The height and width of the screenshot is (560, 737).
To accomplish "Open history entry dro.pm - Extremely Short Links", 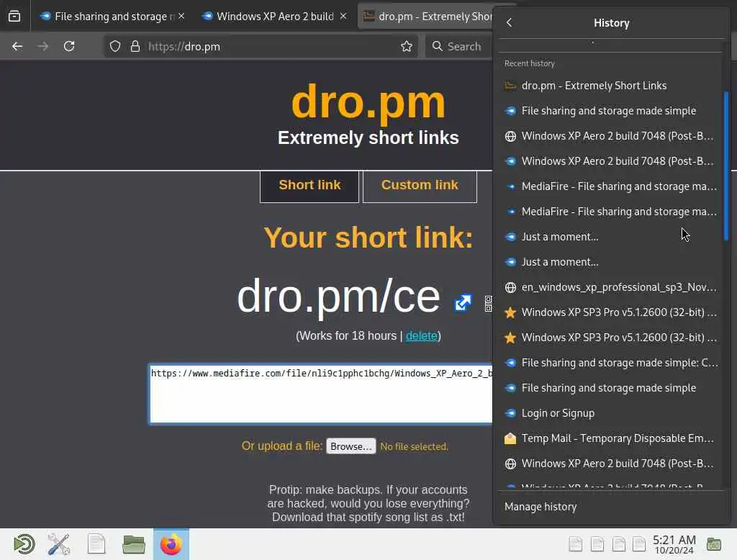I will [x=610, y=86].
